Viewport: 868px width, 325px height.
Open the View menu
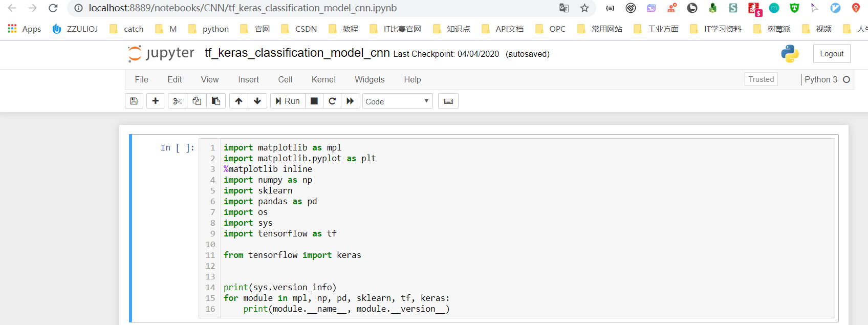[210, 79]
